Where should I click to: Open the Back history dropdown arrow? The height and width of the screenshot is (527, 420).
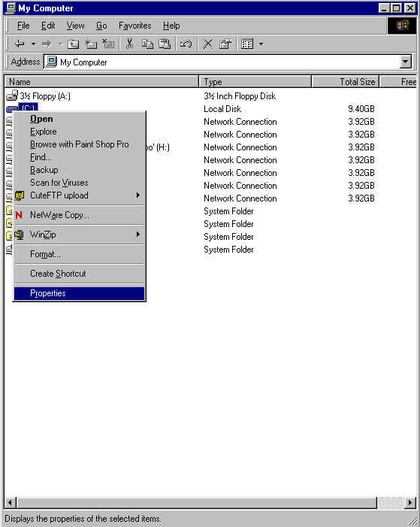pos(33,44)
